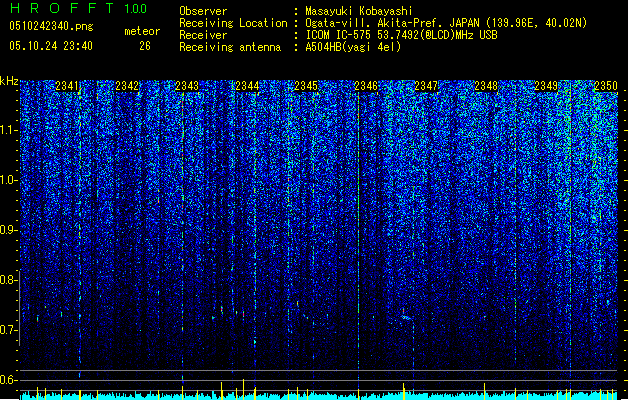Click the 2343 time marker
Image resolution: width=629 pixels, height=400 pixels.
pos(187,86)
